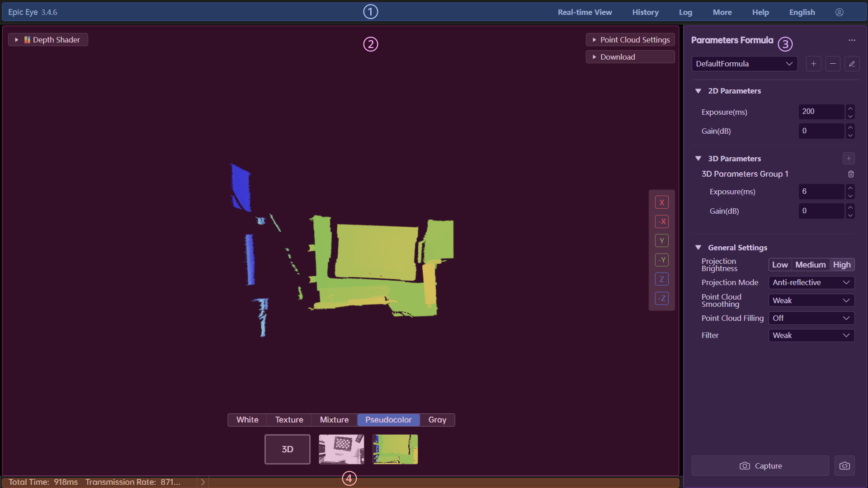
Task: Click the pencil icon to rename formula
Action: (852, 64)
